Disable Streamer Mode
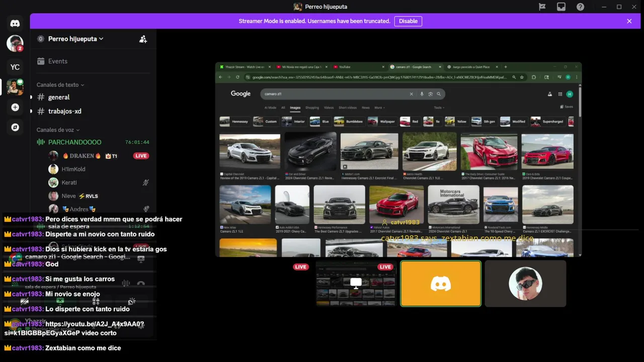This screenshot has height=362, width=644. click(x=408, y=21)
